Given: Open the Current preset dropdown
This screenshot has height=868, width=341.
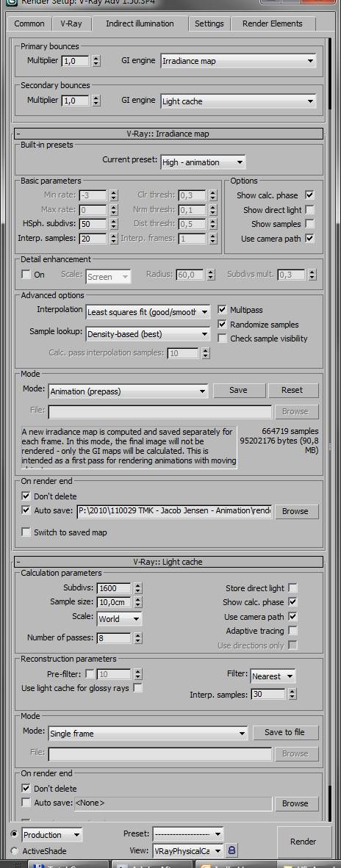Looking at the screenshot, I should [x=203, y=162].
